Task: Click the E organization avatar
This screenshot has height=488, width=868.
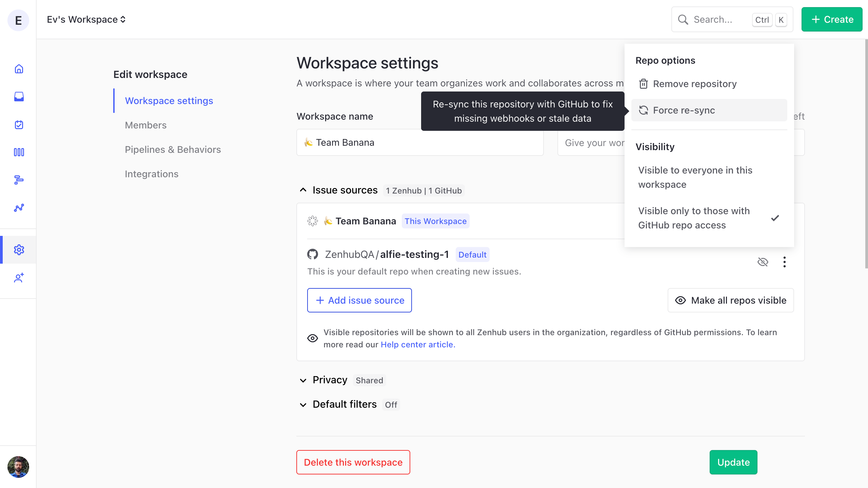Action: (x=18, y=20)
